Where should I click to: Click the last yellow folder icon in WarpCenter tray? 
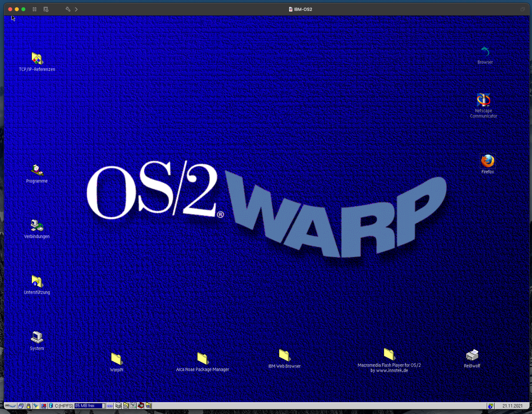148,406
